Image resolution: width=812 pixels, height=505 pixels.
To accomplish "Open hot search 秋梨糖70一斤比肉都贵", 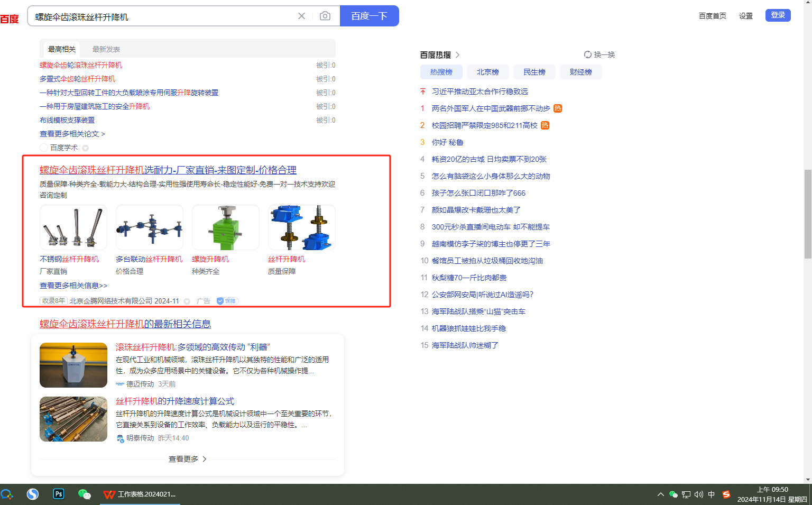I will coord(469,278).
